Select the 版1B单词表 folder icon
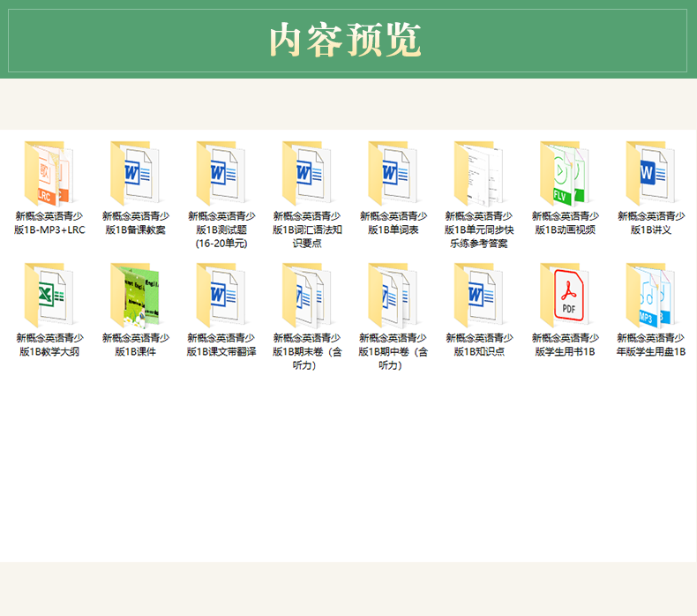The image size is (697, 616). pyautogui.click(x=393, y=174)
